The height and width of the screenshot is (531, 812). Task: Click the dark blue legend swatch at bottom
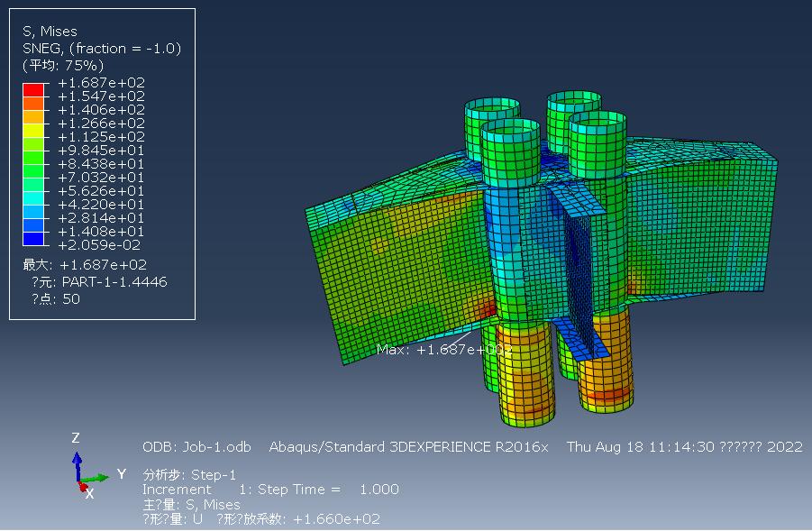(33, 238)
